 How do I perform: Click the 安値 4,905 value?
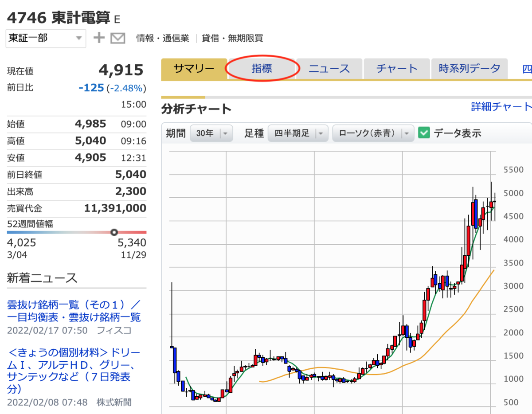(x=90, y=157)
